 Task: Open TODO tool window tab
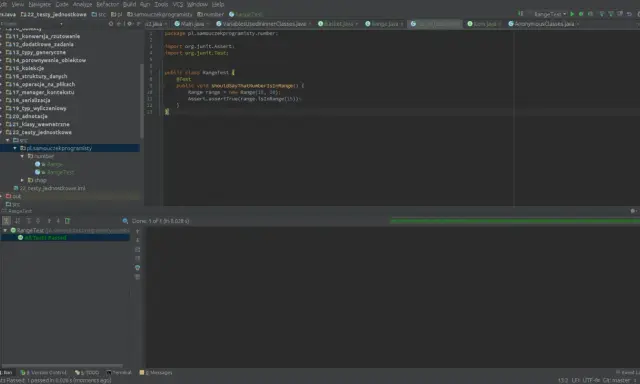pos(87,373)
